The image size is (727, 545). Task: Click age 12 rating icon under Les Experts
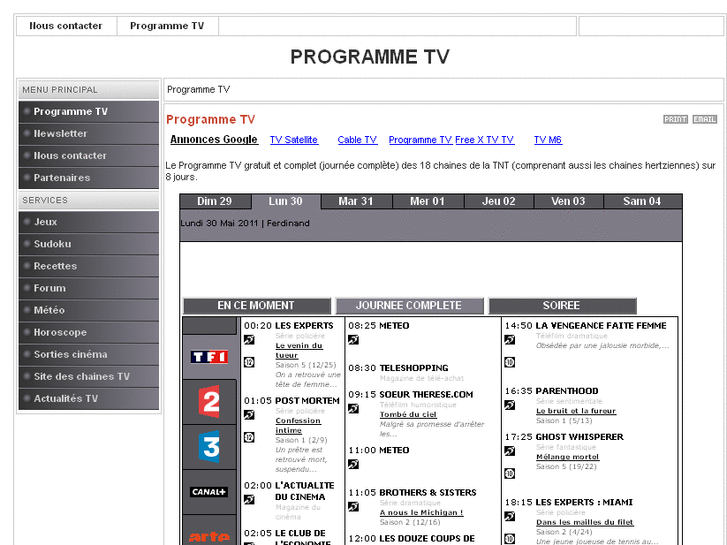pos(249,362)
